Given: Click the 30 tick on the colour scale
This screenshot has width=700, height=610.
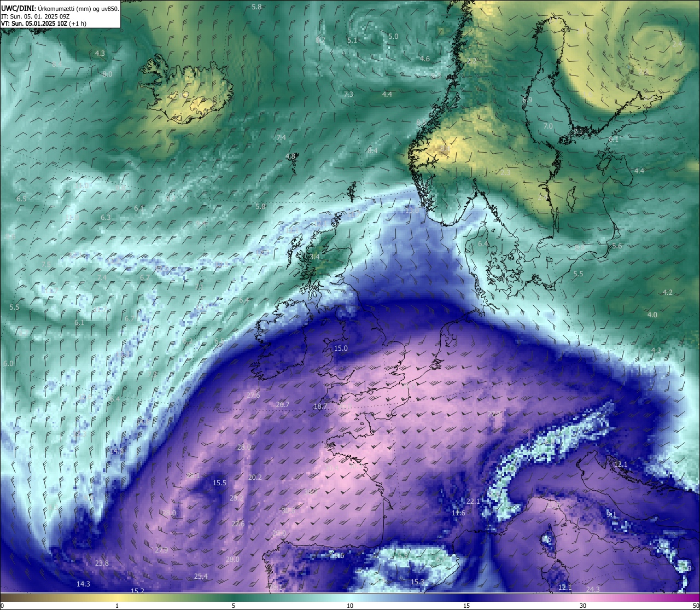Looking at the screenshot, I should 583,606.
